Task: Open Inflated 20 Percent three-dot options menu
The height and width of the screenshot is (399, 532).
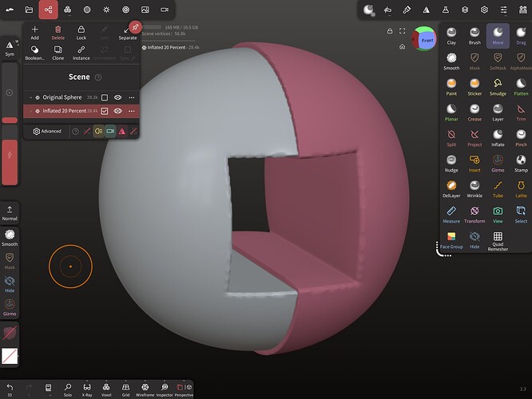Action: point(132,111)
